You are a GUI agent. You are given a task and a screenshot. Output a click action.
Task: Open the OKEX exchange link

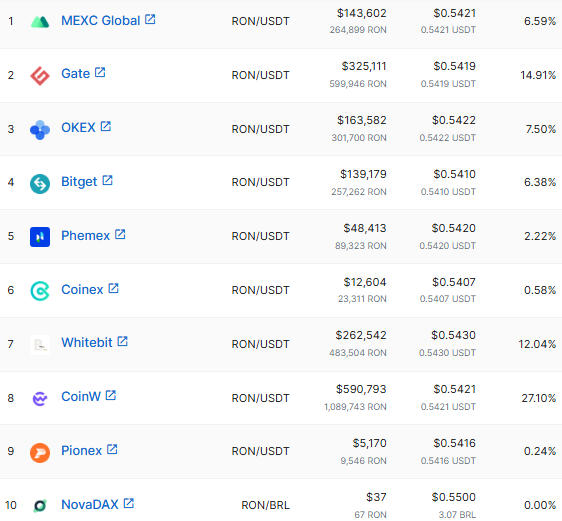coord(78,128)
